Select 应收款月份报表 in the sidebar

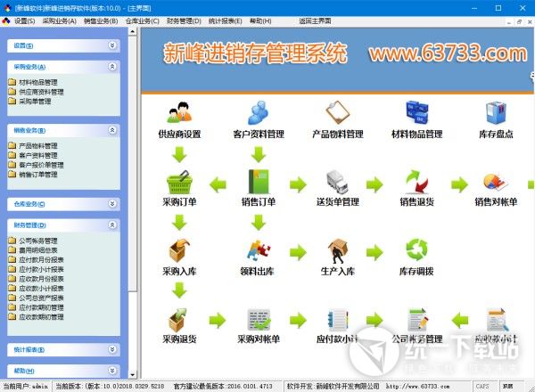(41, 279)
